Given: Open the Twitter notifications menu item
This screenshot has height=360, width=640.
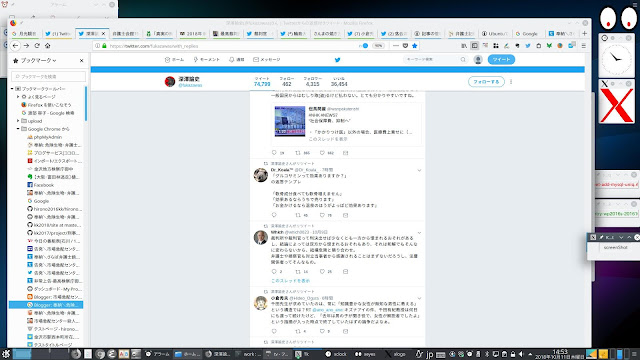Looking at the screenshot, I should point(237,60).
